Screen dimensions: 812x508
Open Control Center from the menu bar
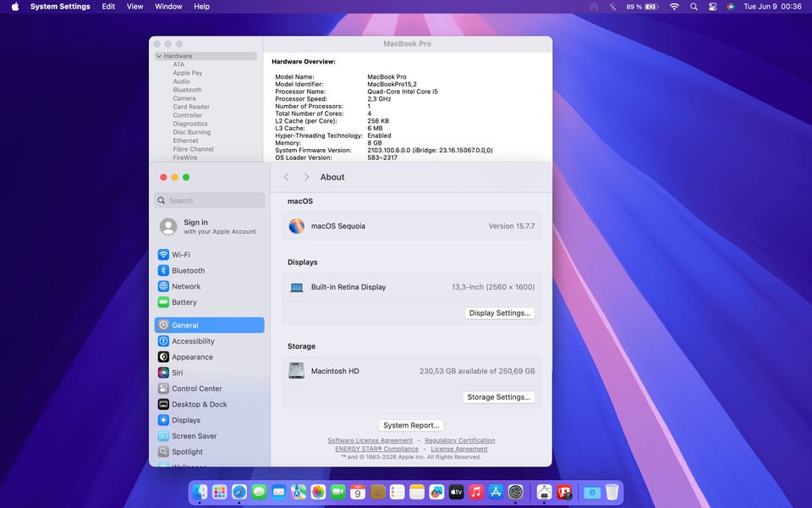712,7
